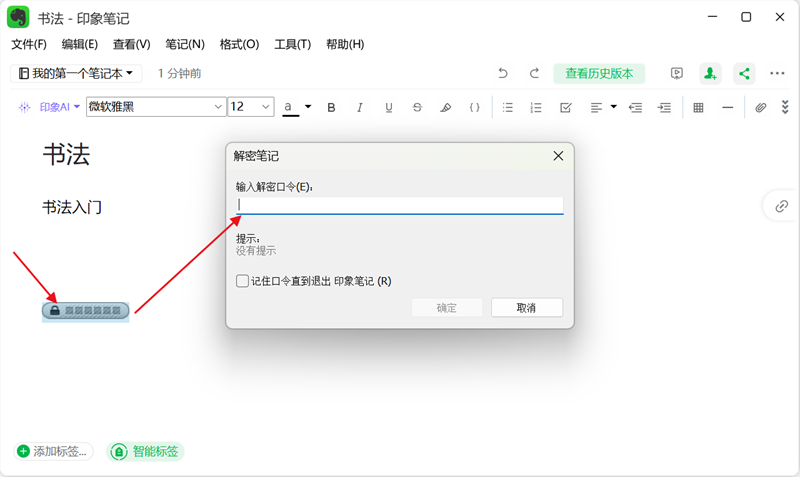Click the 1 分钟前 timestamp
This screenshot has height=477, width=800.
(180, 73)
